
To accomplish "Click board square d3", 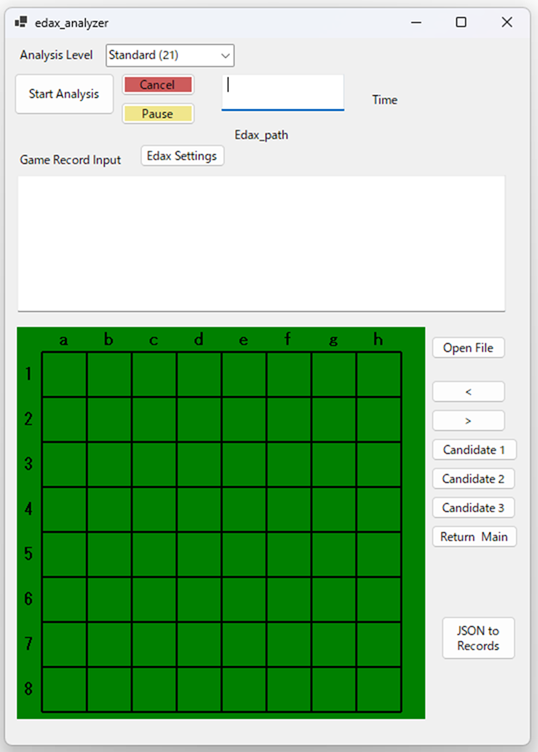I will [x=199, y=464].
